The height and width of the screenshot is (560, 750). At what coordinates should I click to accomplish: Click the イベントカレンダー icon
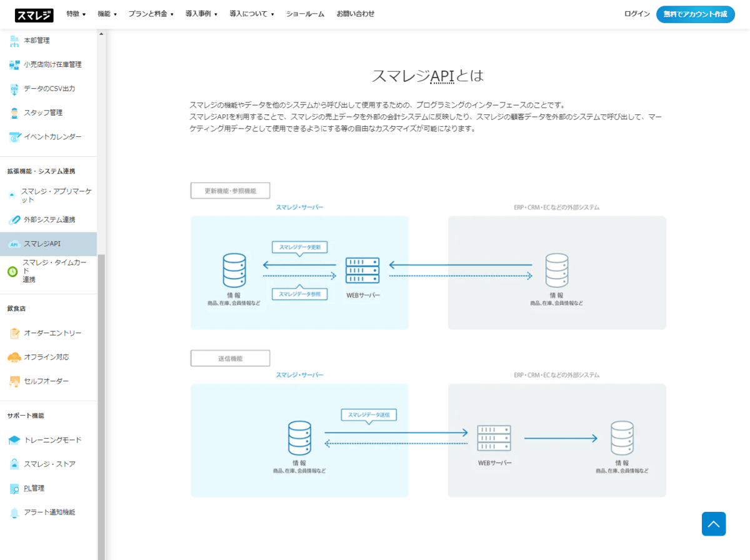coord(14,137)
